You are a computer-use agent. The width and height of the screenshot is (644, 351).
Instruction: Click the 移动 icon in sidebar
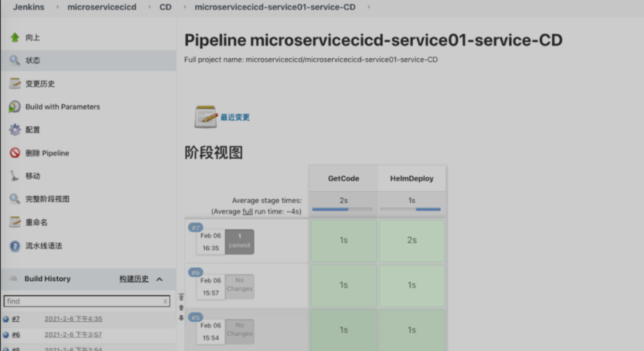14,176
